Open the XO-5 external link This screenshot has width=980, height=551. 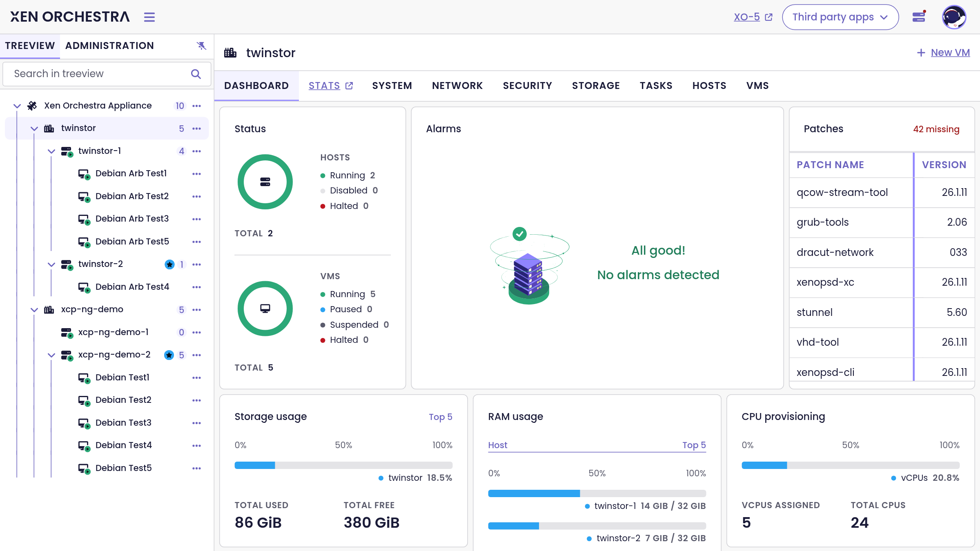pyautogui.click(x=753, y=17)
